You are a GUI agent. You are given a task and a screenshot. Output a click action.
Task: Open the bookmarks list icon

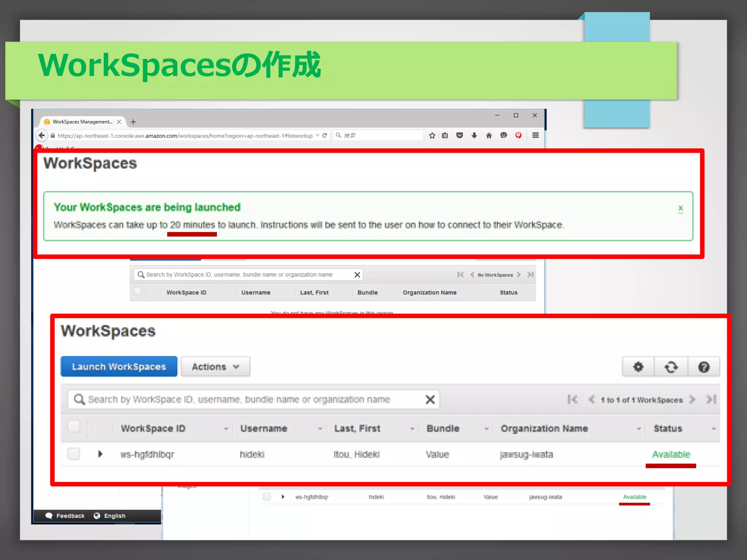click(445, 135)
